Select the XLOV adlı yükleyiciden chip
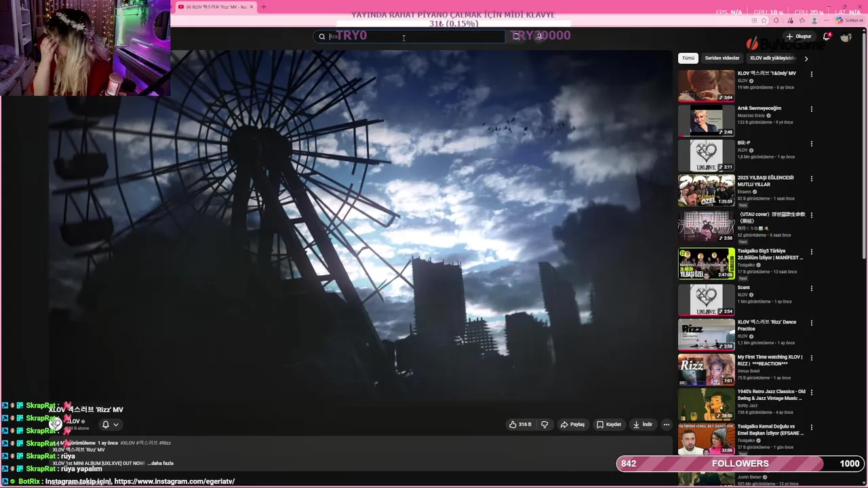The height and width of the screenshot is (488, 868). point(772,58)
